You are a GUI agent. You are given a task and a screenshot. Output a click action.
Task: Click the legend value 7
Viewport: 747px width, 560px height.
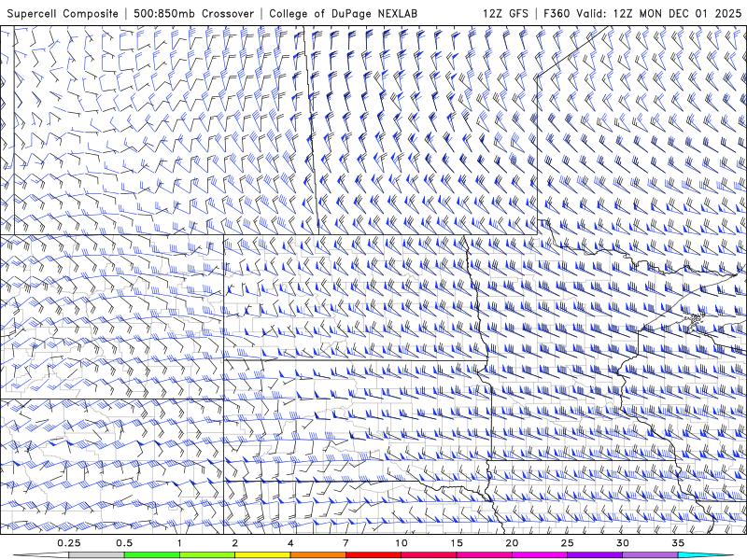345,543
